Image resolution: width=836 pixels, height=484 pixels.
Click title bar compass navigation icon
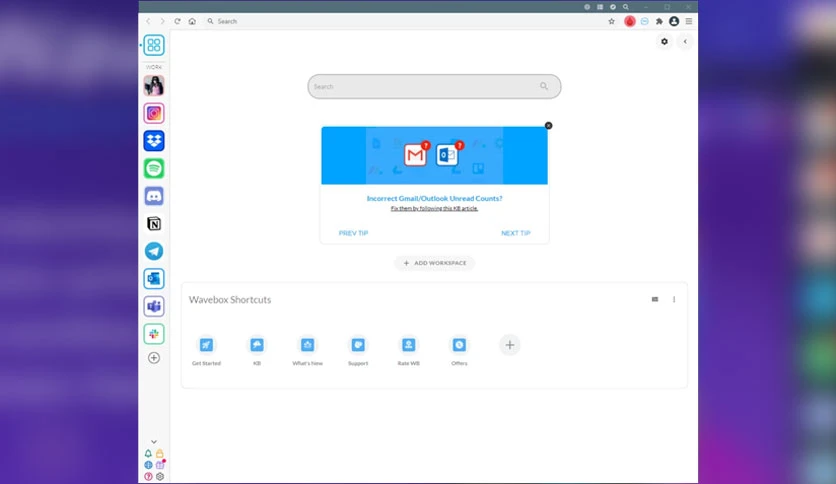[613, 7]
